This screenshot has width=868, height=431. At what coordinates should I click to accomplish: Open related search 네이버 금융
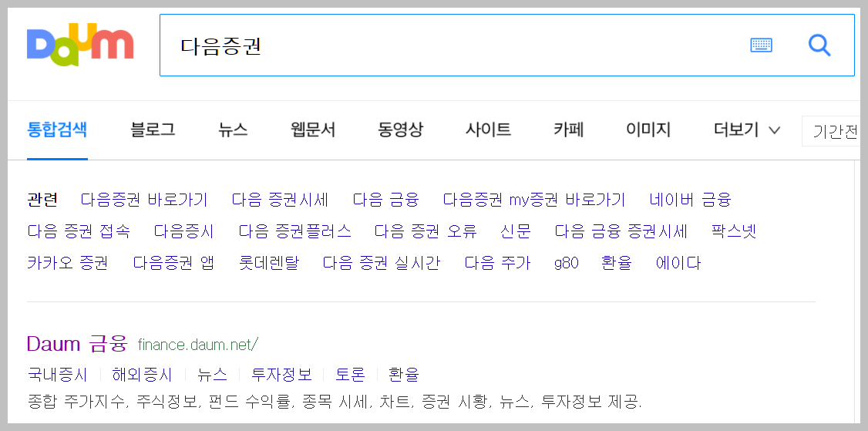[x=690, y=200]
